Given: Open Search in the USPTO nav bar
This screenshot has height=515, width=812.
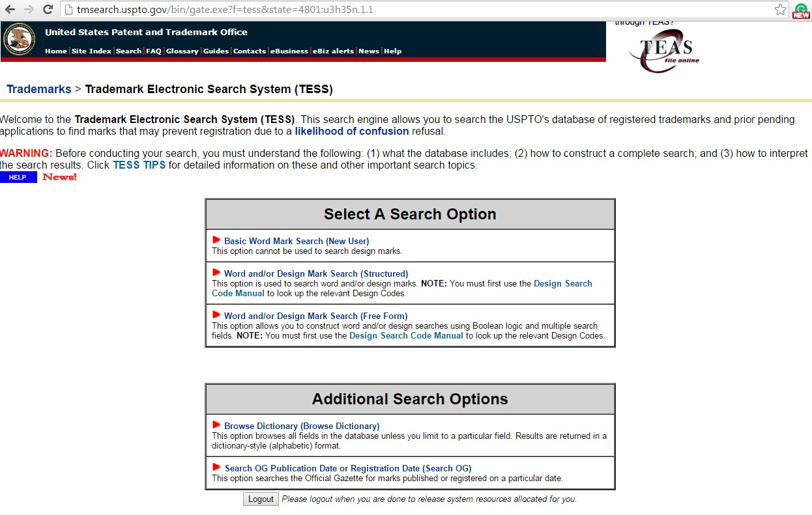Looking at the screenshot, I should click(128, 51).
